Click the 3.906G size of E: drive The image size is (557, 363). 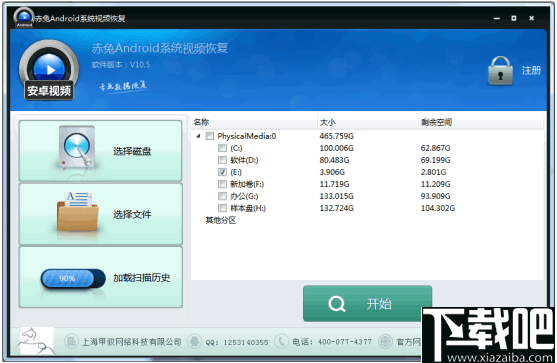332,172
